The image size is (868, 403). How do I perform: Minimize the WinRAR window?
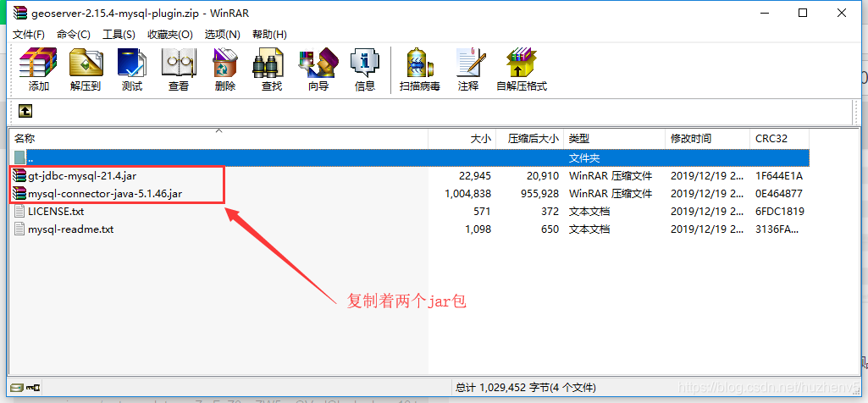(x=765, y=14)
